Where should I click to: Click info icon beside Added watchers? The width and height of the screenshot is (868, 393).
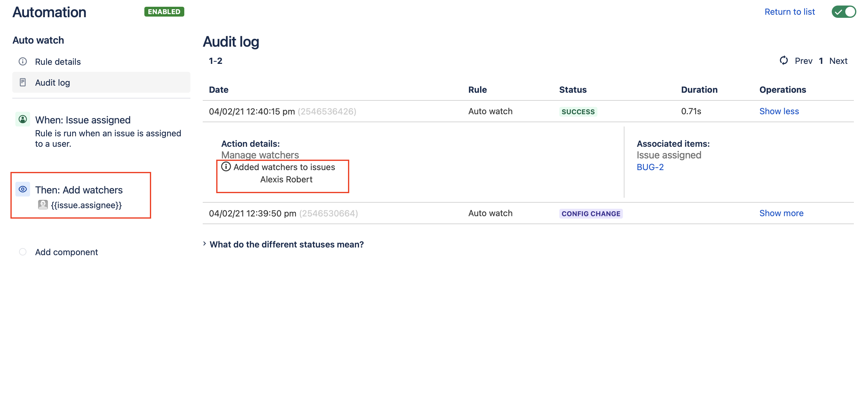226,167
